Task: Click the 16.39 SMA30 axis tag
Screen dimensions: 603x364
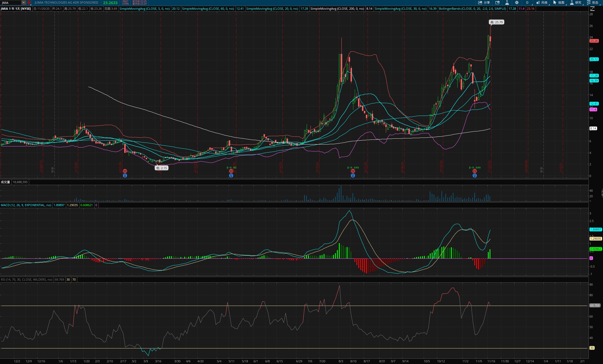Action: click(594, 81)
